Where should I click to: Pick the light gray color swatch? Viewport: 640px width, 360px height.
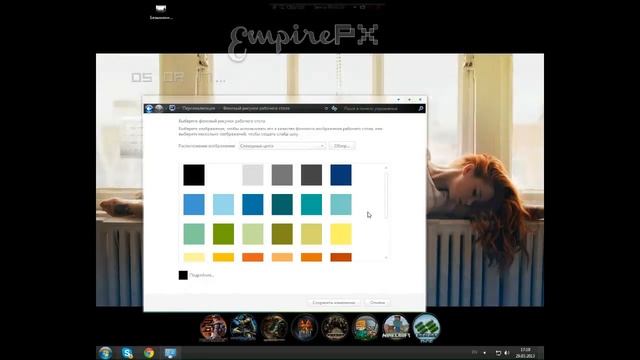coord(253,175)
